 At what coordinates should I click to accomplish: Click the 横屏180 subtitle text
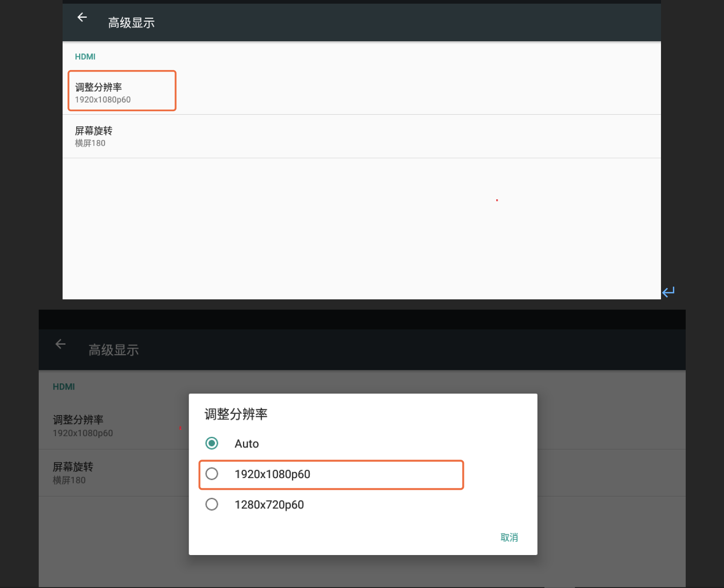[x=90, y=143]
